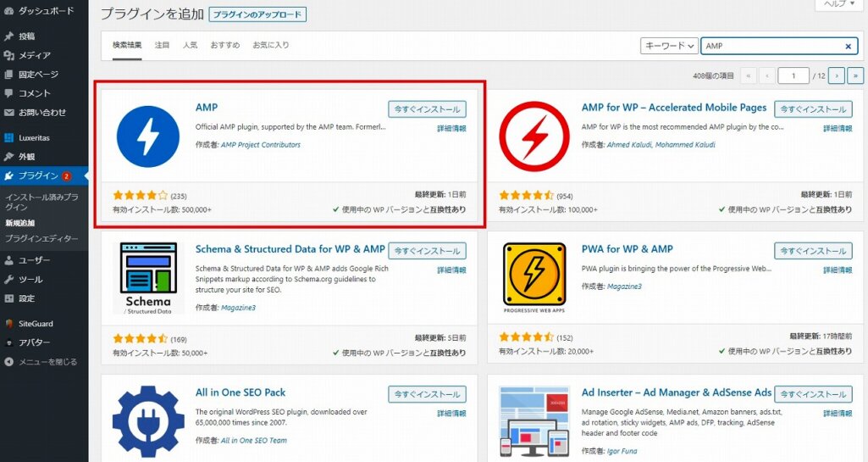Jump to last page of plugin results
This screenshot has width=868, height=462.
(855, 76)
